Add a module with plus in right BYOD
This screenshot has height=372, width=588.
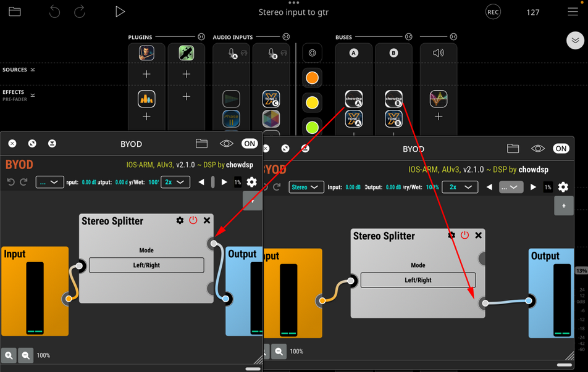pyautogui.click(x=564, y=205)
